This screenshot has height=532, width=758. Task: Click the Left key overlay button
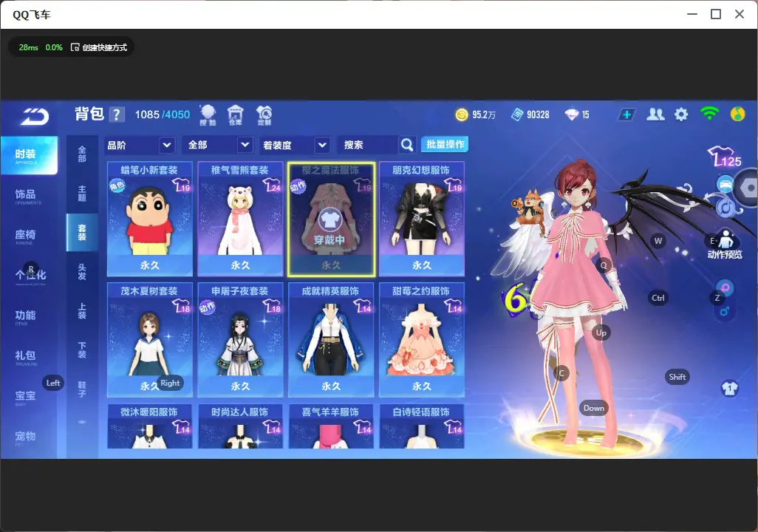[x=53, y=383]
